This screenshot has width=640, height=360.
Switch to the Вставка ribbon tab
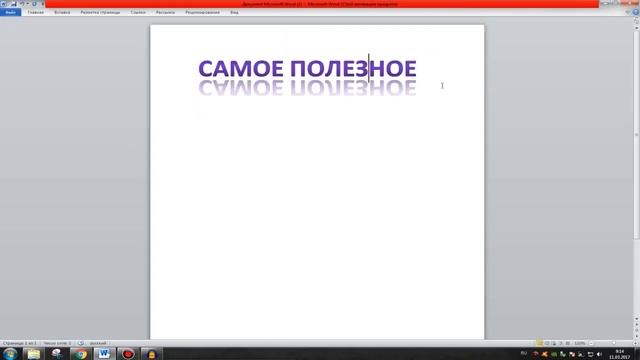coord(62,12)
